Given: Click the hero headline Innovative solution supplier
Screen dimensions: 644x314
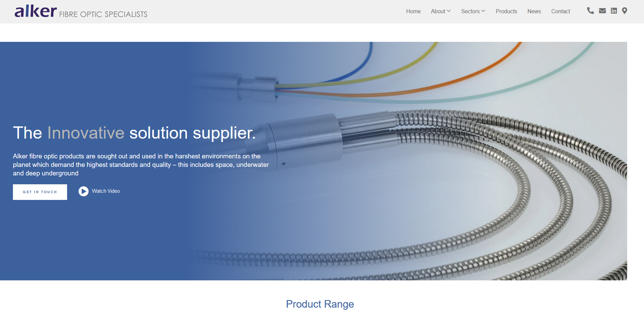Looking at the screenshot, I should point(134,133).
